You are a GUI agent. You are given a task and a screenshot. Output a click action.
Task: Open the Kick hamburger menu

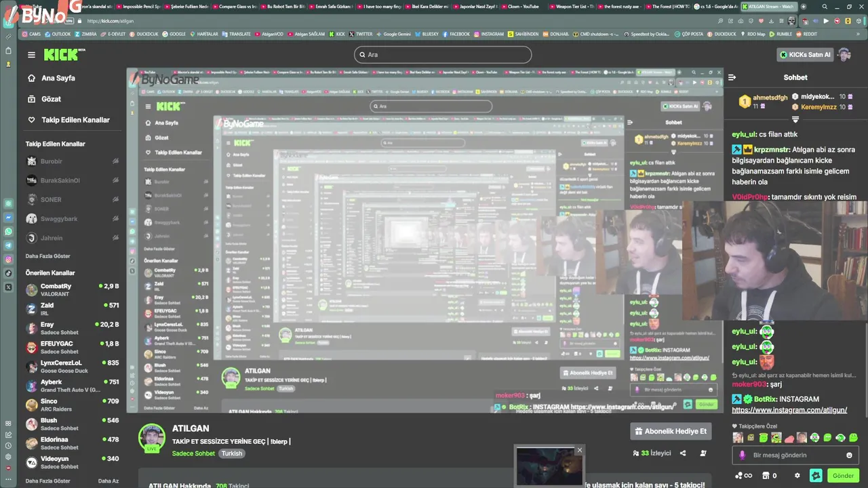(x=31, y=55)
